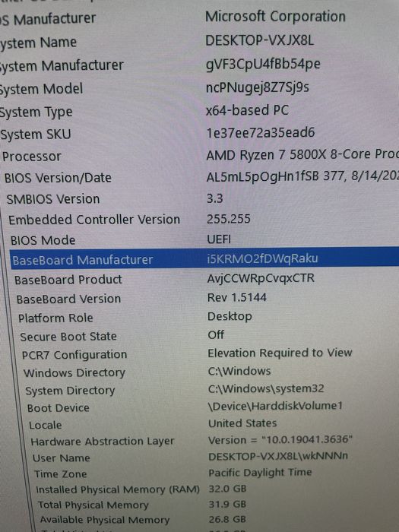The image size is (399, 532).
Task: Select the System Directory row label
Action: click(70, 391)
